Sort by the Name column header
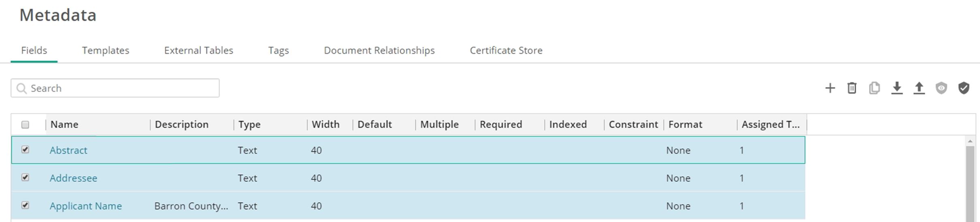Image resolution: width=980 pixels, height=222 pixels. pyautogui.click(x=64, y=124)
